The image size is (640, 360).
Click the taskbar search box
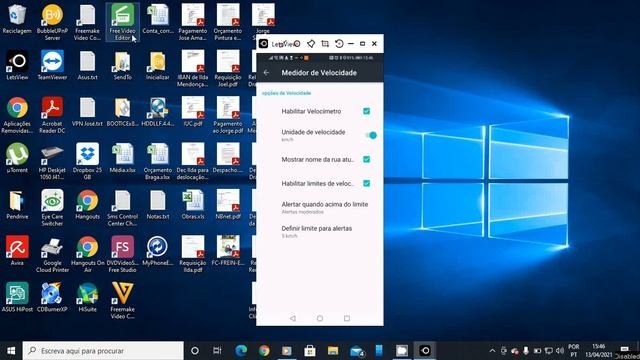(103, 351)
